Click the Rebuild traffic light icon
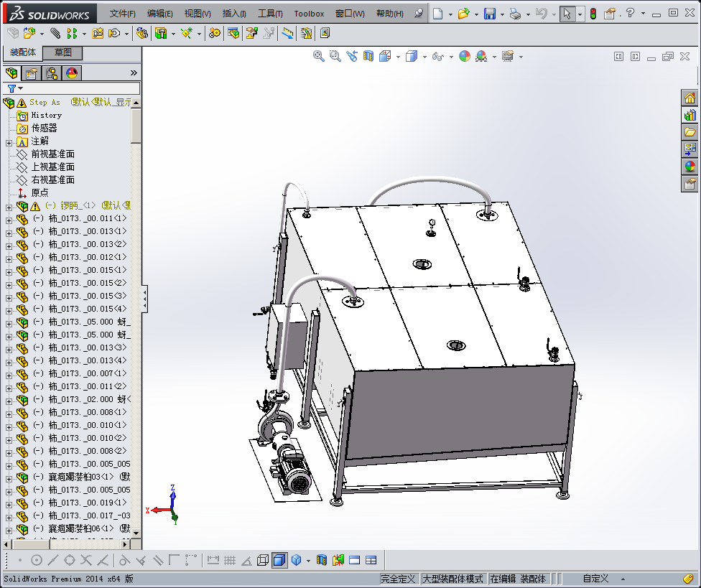The height and width of the screenshot is (588, 701). pyautogui.click(x=593, y=14)
